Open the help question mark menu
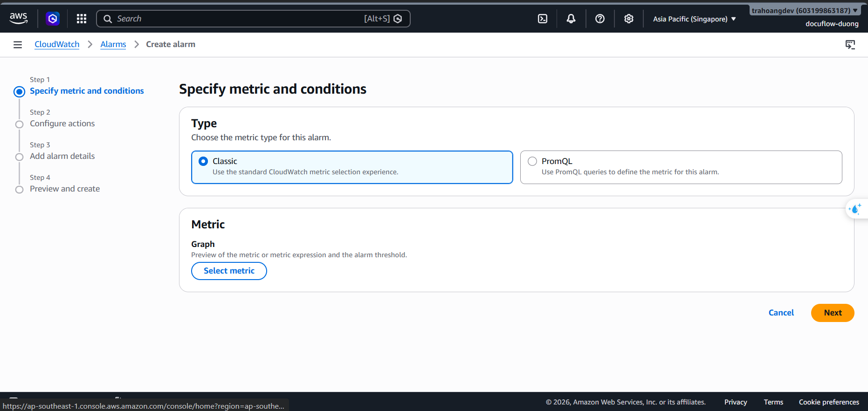The width and height of the screenshot is (868, 411). point(600,19)
